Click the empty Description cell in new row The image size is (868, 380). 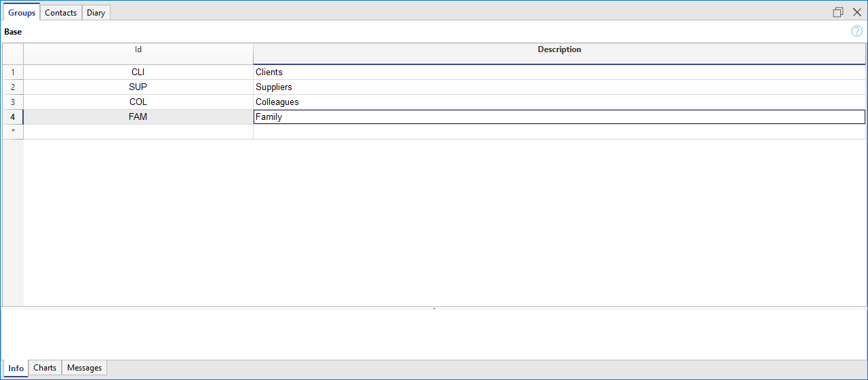[x=559, y=132]
